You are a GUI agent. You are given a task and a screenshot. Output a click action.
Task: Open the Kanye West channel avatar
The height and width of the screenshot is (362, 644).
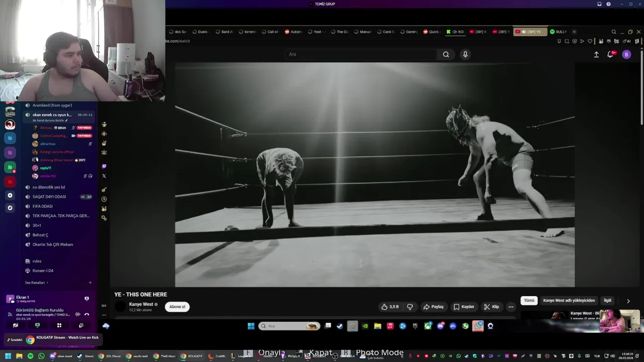[x=120, y=307]
